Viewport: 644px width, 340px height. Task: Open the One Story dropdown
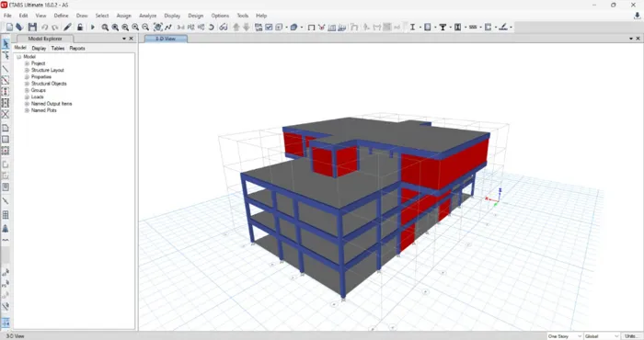[565, 336]
